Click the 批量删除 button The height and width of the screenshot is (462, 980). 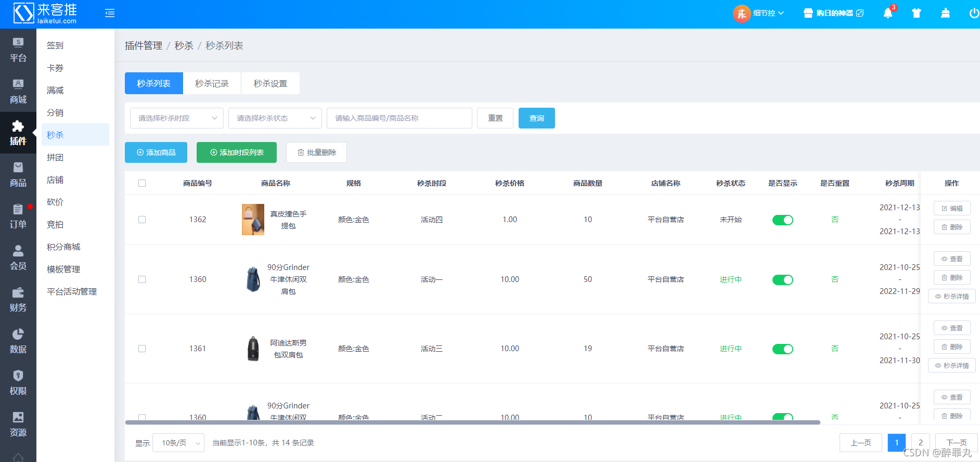coord(316,152)
